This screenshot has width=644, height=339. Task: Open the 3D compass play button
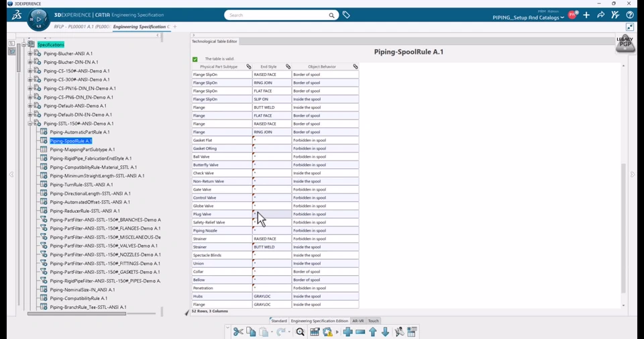(x=38, y=19)
